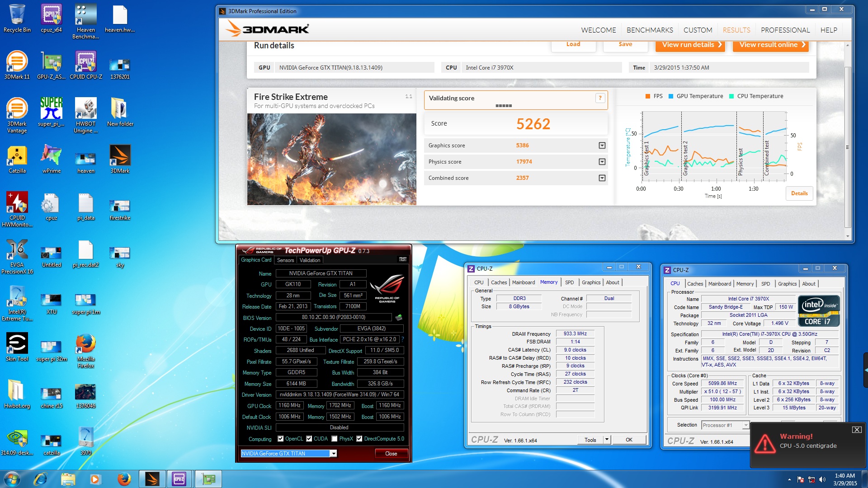Open Caches tab in CPU-Z memory window

click(x=499, y=282)
